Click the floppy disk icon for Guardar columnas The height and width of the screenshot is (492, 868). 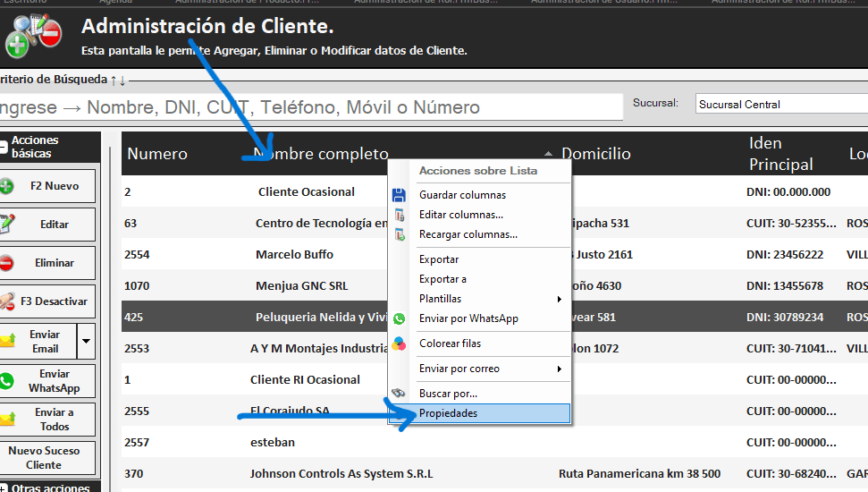(400, 195)
